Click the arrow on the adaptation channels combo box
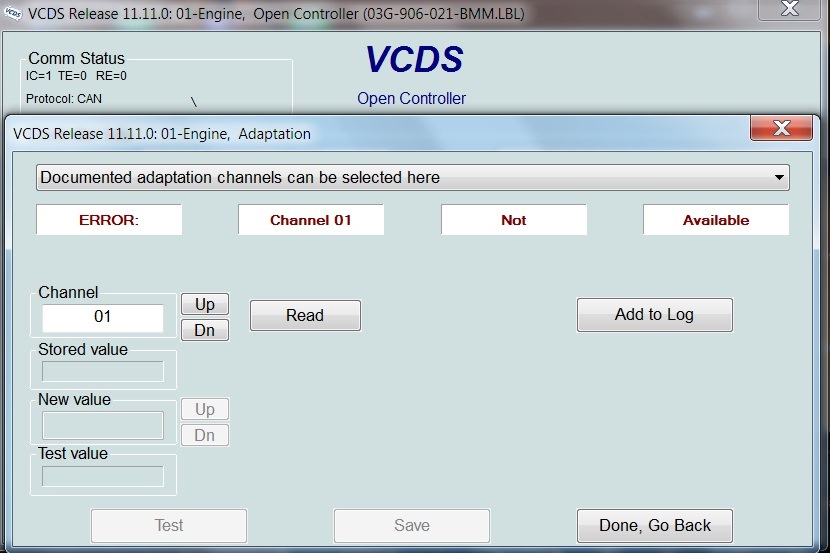 779,178
